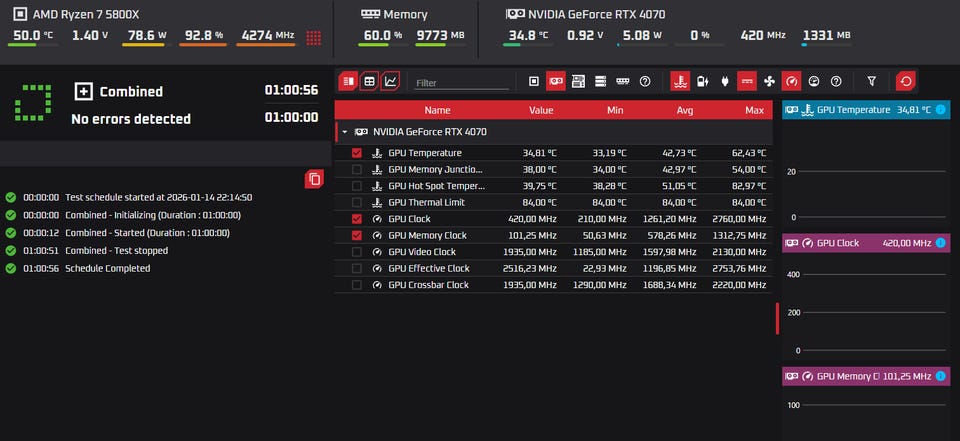
Task: Toggle GPU sensor source filter
Action: point(555,81)
